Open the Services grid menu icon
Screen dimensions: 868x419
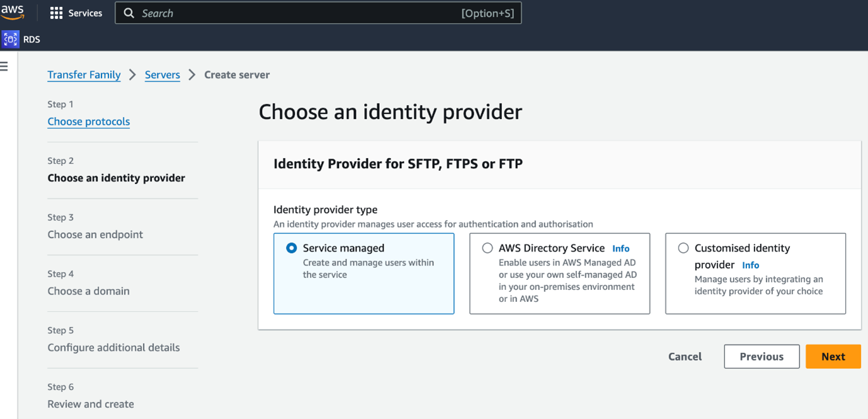56,13
